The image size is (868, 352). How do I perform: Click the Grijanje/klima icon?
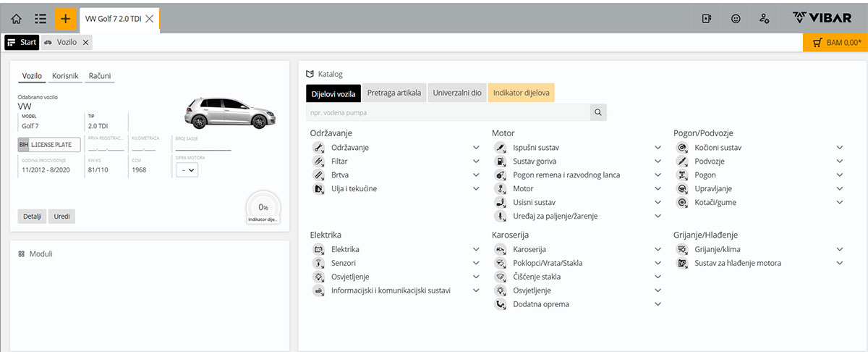pyautogui.click(x=681, y=250)
